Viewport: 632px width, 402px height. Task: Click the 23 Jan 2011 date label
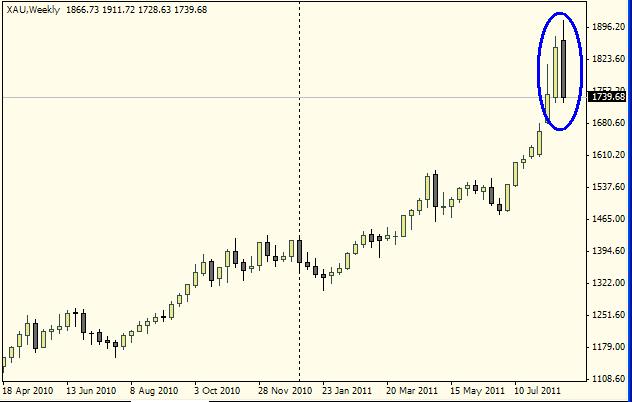click(348, 390)
